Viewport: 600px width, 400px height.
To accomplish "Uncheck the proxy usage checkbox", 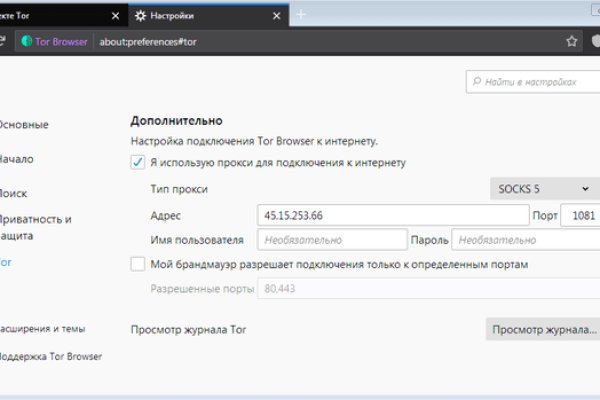I will point(138,162).
